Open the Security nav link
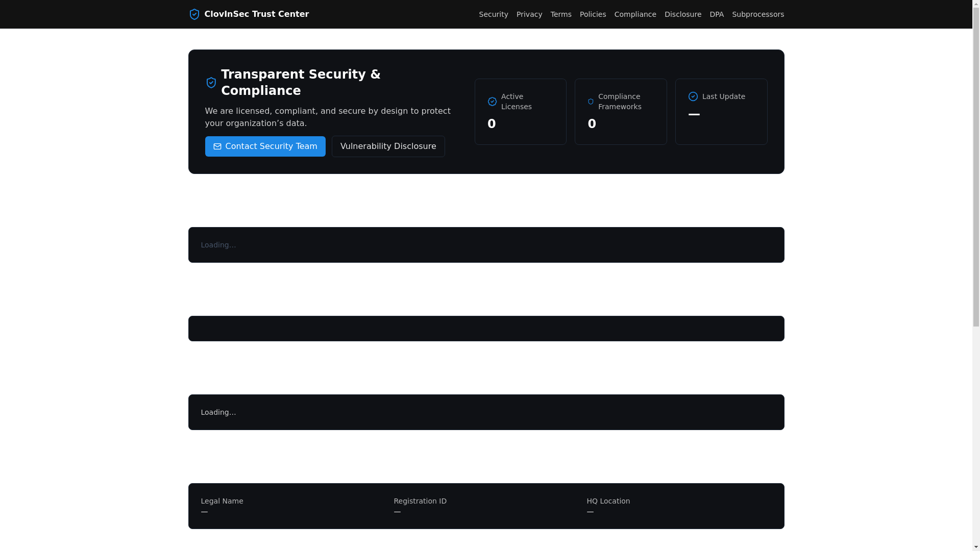980x551 pixels. click(x=494, y=14)
